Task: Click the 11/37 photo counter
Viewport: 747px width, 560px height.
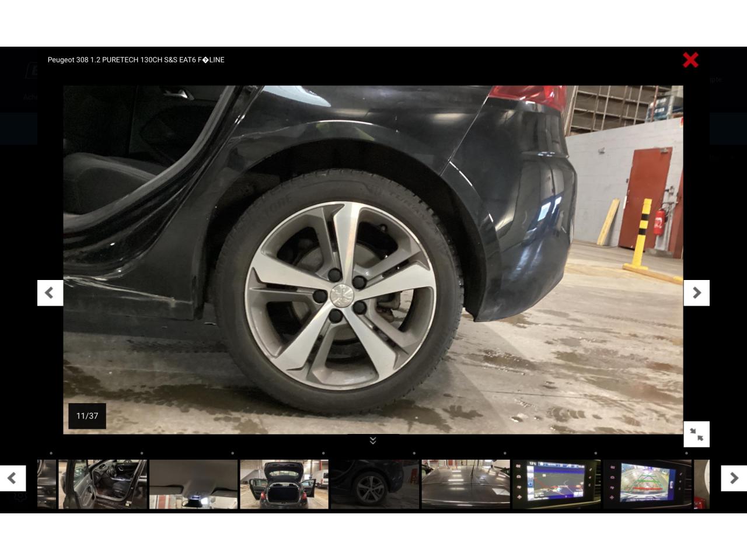Action: point(87,416)
